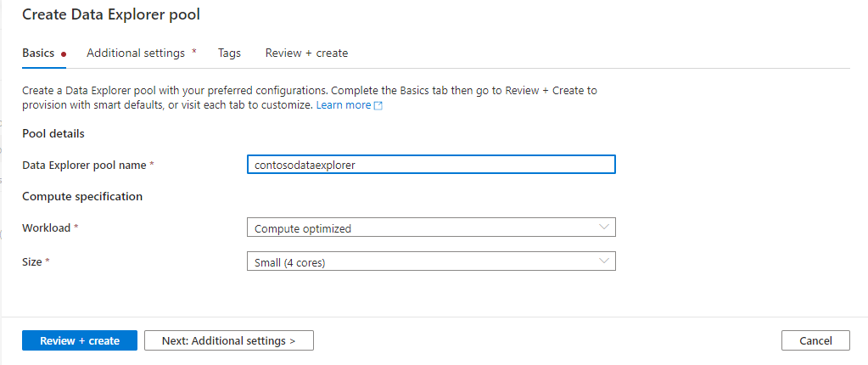
Task: Click the chevron arrow in the Workload dropdown
Action: [604, 227]
